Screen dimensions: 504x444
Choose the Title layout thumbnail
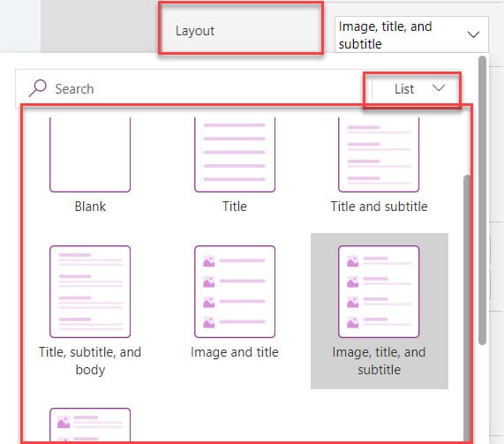tap(235, 154)
